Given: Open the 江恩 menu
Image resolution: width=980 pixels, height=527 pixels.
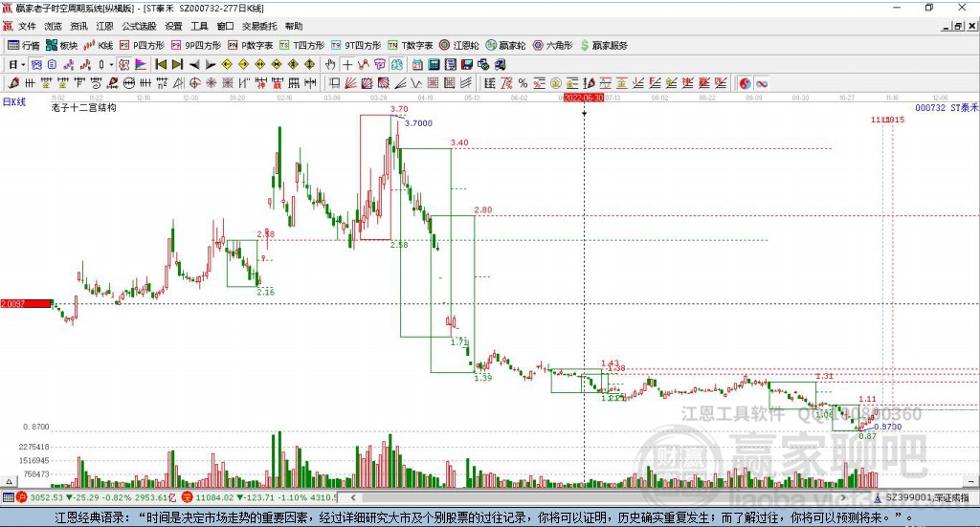Looking at the screenshot, I should [104, 26].
